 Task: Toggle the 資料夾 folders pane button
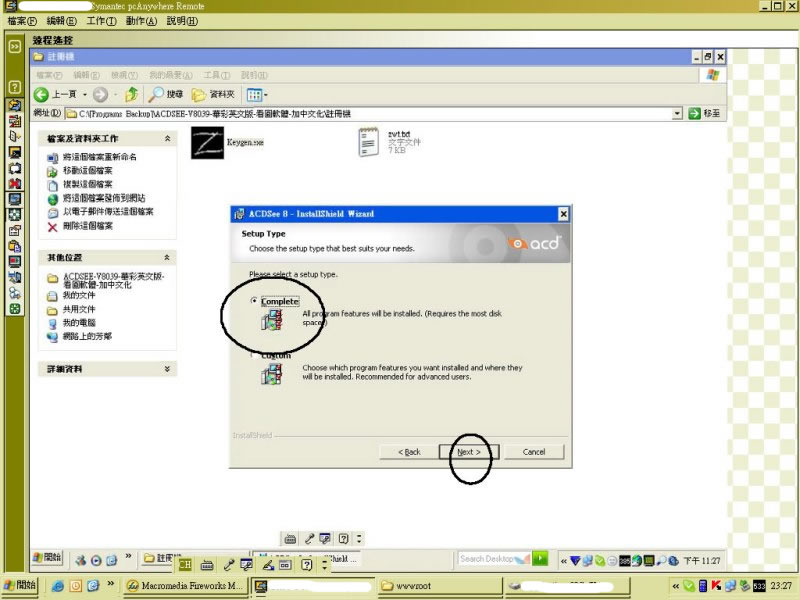(x=213, y=94)
